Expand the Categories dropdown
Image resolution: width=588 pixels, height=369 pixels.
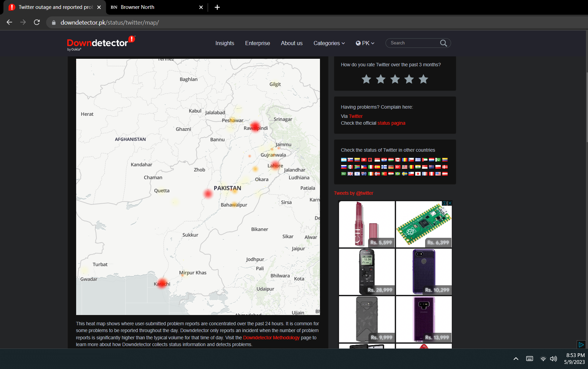coord(329,43)
